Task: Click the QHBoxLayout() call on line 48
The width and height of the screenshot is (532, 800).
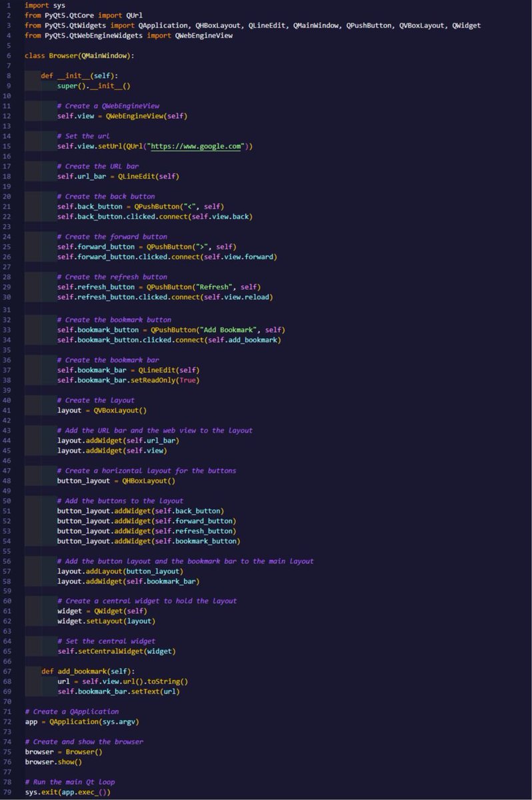Action: pyautogui.click(x=149, y=481)
